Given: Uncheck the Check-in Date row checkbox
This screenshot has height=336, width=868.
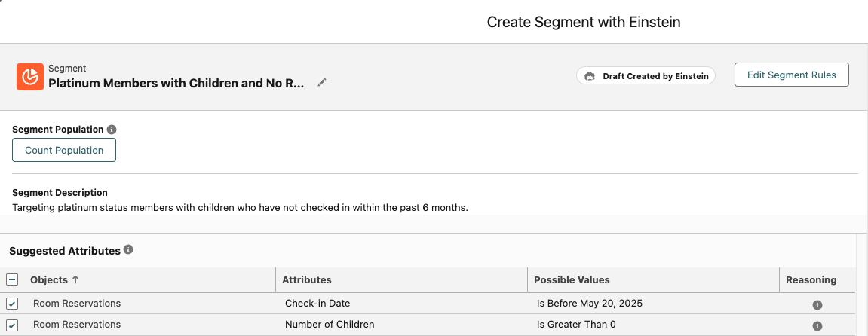Looking at the screenshot, I should [x=13, y=304].
